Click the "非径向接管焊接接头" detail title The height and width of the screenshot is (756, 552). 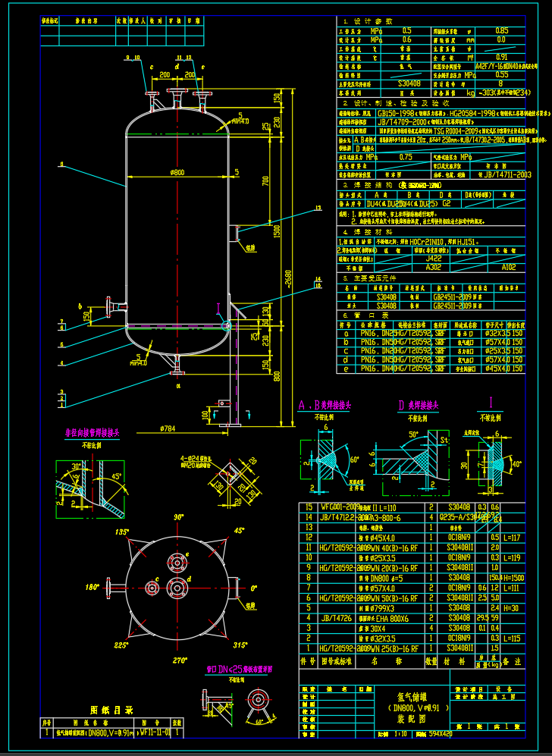tap(92, 433)
